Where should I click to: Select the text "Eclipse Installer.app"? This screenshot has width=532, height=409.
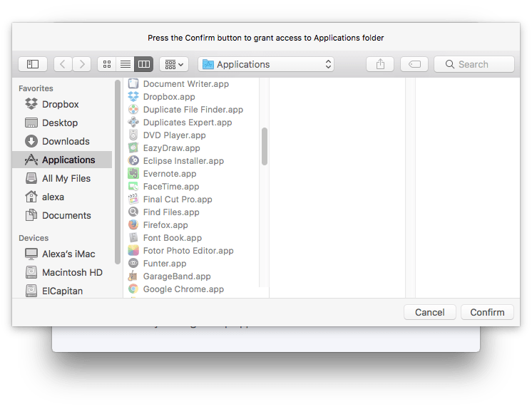click(x=183, y=161)
